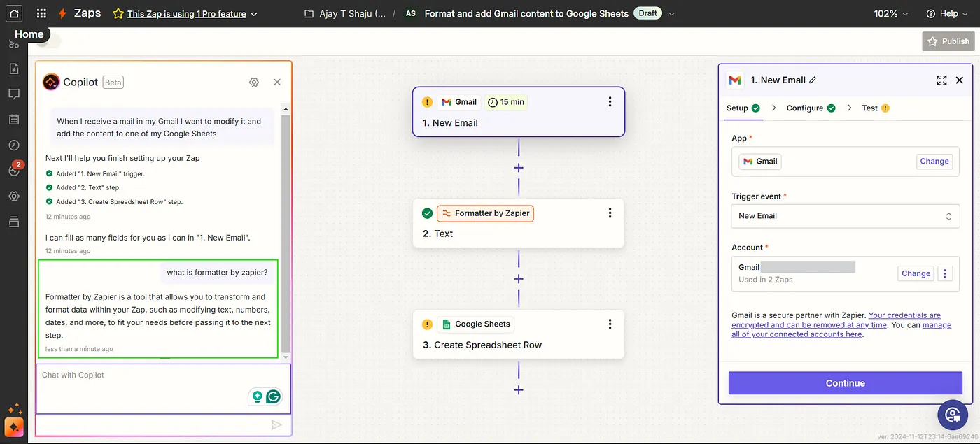Viewport: 980px width, 444px height.
Task: Open the Ajay T Shaju folder
Action: (x=345, y=14)
